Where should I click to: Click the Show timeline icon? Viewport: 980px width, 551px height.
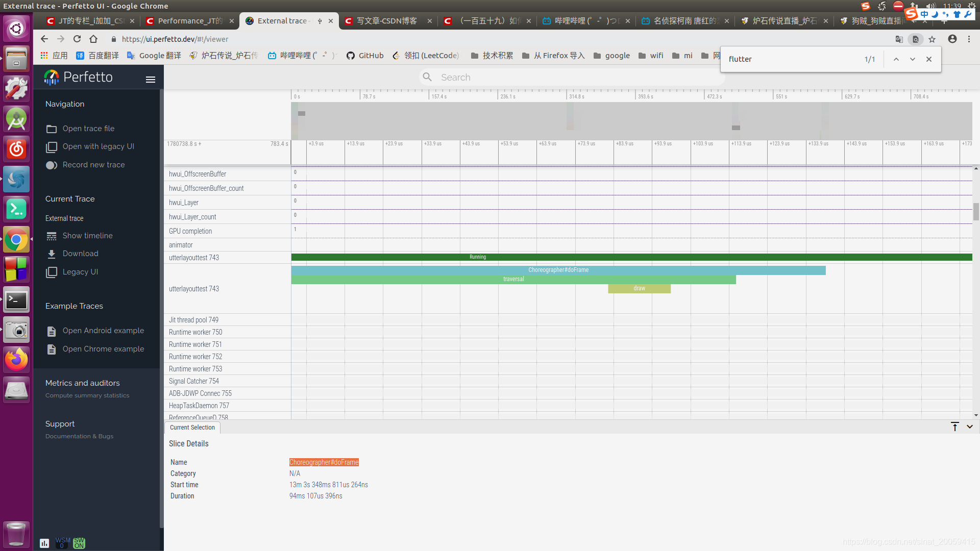point(52,236)
